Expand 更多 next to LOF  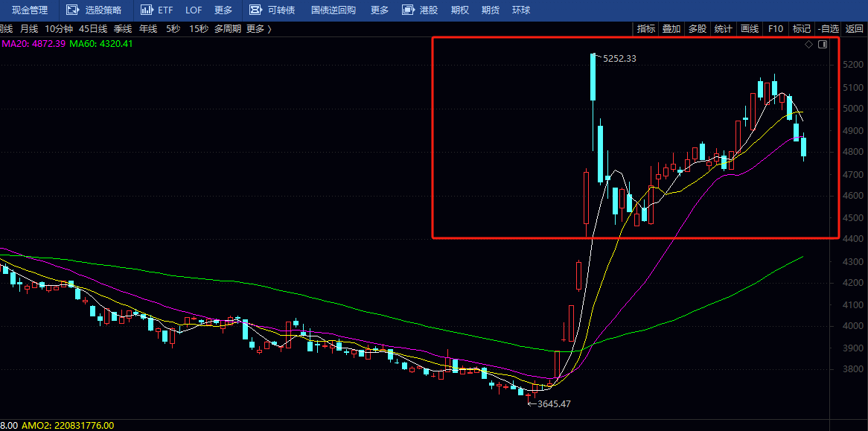[x=223, y=10]
